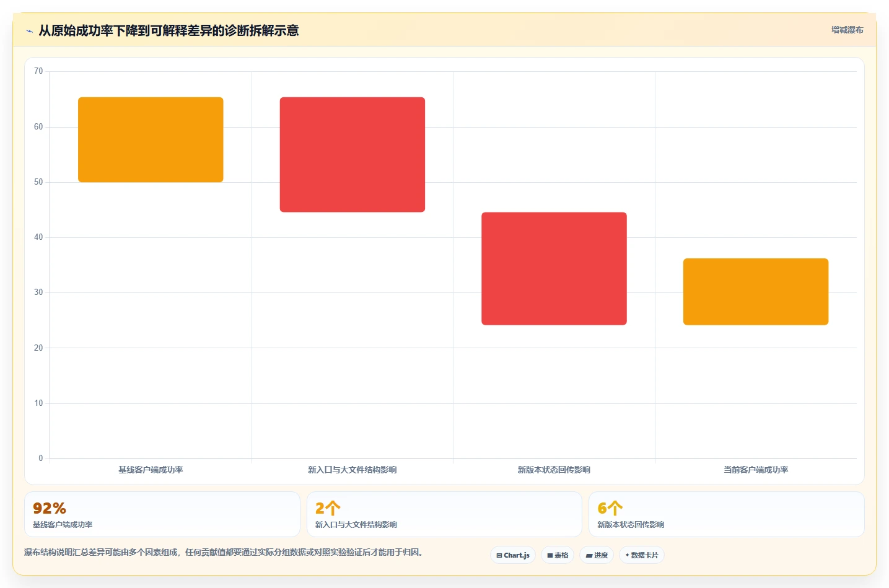Select the 数据卡片 chip
The height and width of the screenshot is (588, 889).
pos(642,555)
